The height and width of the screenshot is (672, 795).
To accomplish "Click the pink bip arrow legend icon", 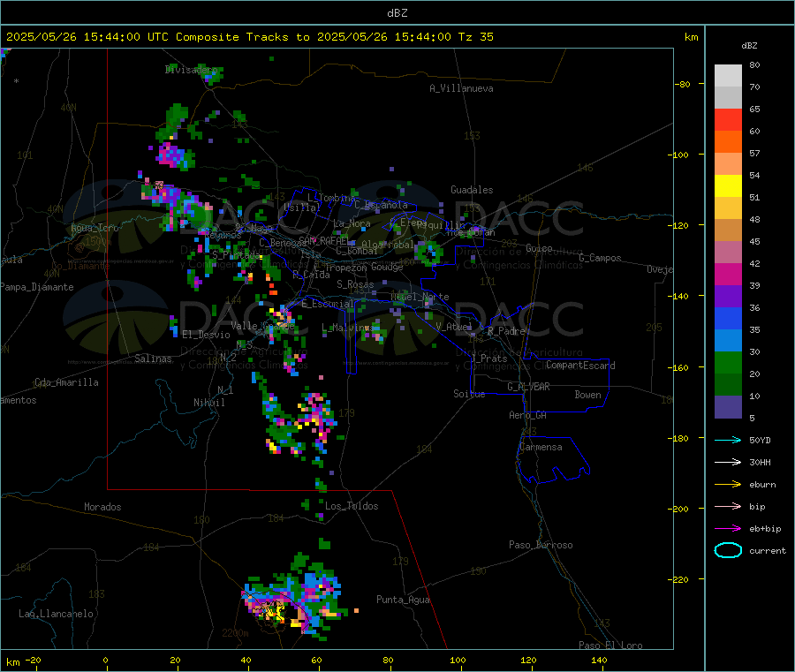I will [728, 506].
